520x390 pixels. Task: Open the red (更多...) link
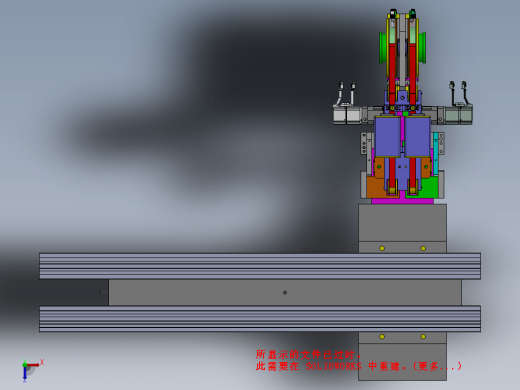[x=437, y=366]
